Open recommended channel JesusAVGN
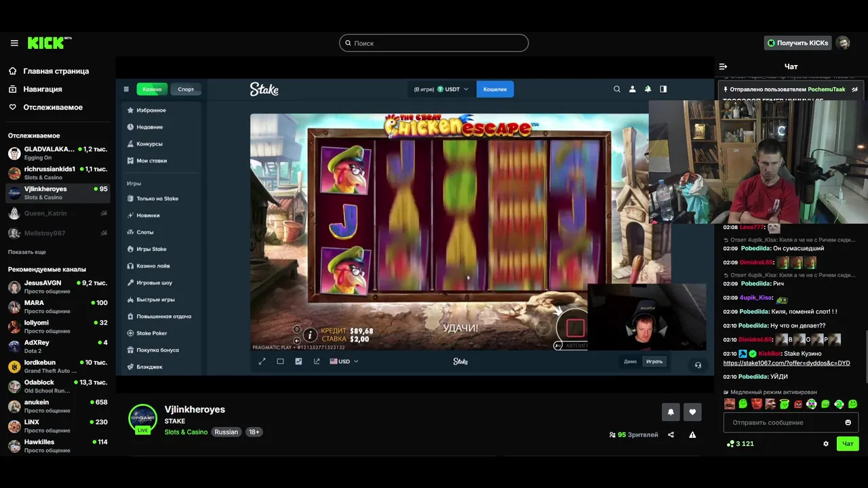868x488 pixels. pyautogui.click(x=58, y=287)
